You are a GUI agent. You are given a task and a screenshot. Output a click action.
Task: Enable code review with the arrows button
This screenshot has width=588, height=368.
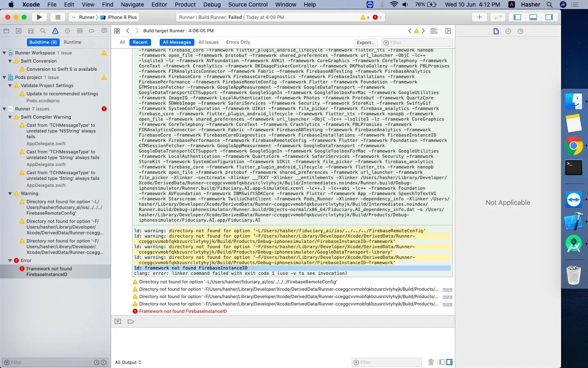point(498,17)
